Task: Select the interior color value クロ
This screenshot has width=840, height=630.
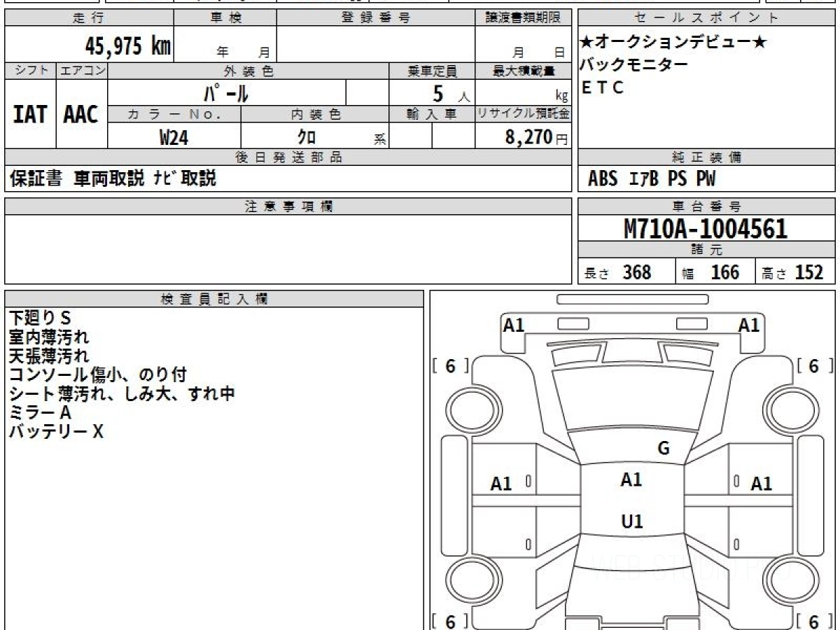Action: click(307, 137)
